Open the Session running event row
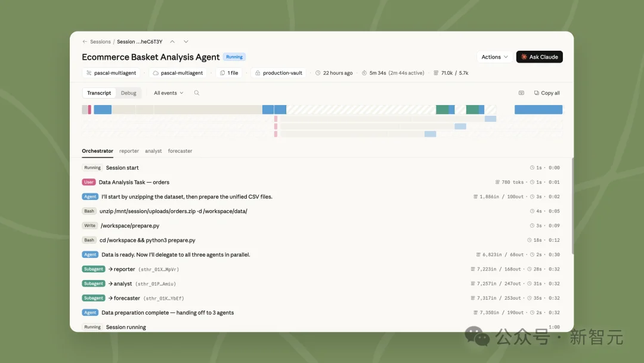 321,327
